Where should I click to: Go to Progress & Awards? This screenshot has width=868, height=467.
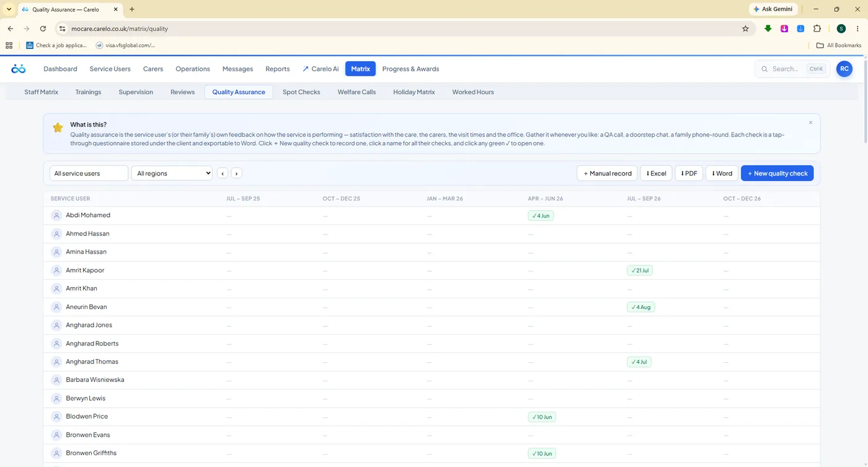pyautogui.click(x=410, y=69)
